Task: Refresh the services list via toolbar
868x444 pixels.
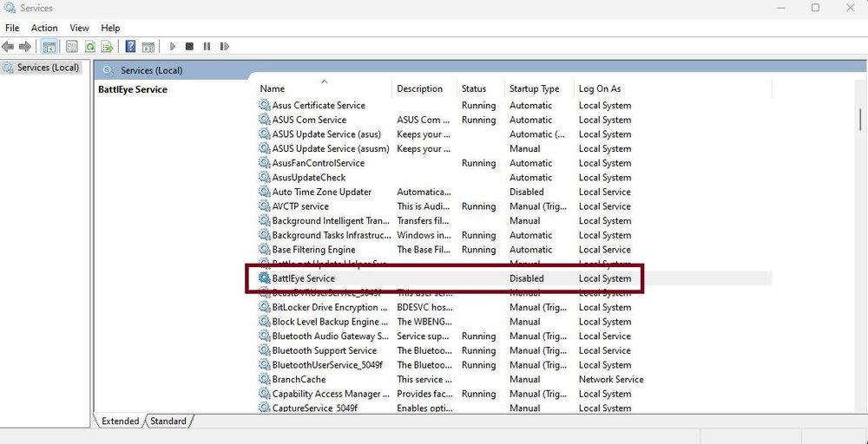Action: (89, 47)
